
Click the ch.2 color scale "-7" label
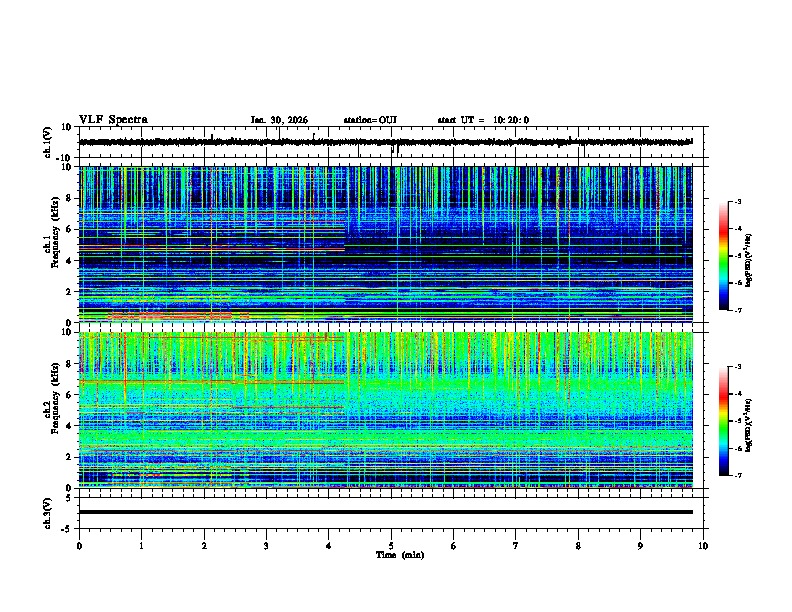click(737, 476)
